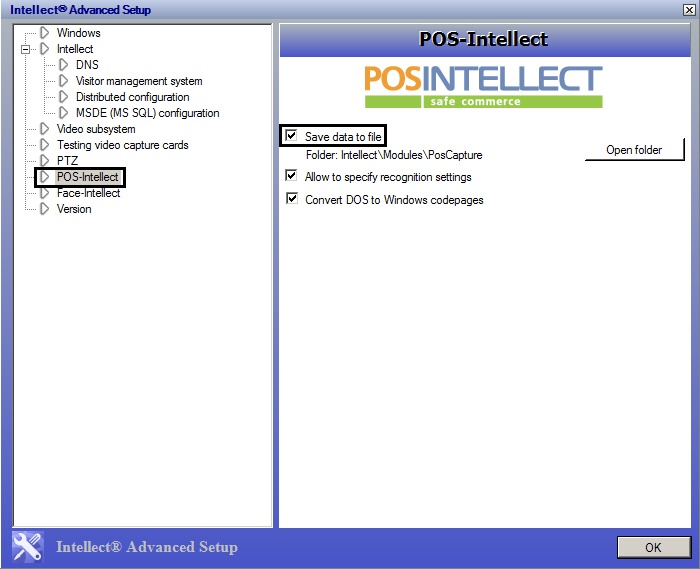Click triangle icon beside MSDE (MS SQL) configuration
700x569 pixels.
63,113
